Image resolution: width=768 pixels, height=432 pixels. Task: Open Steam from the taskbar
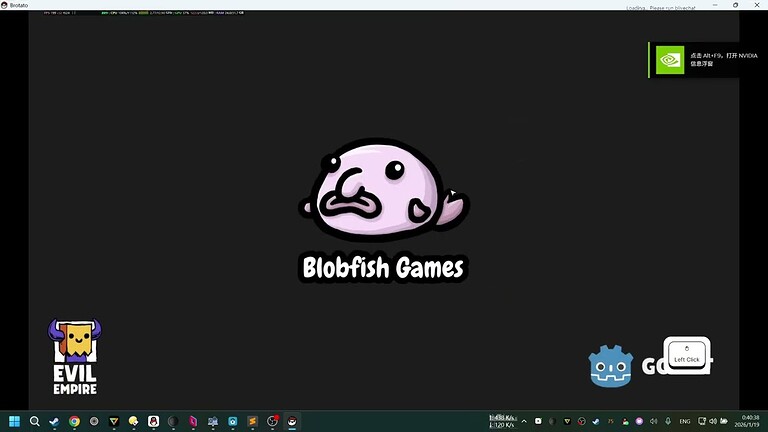coord(54,421)
